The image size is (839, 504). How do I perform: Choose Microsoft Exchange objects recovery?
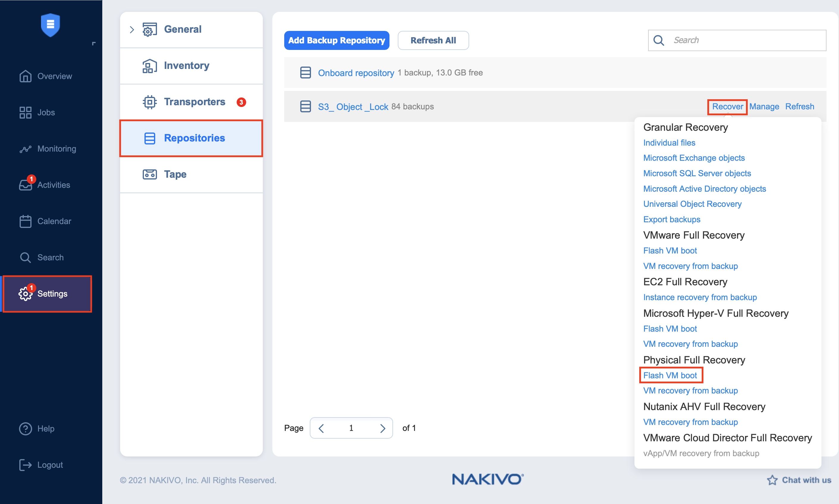tap(694, 158)
